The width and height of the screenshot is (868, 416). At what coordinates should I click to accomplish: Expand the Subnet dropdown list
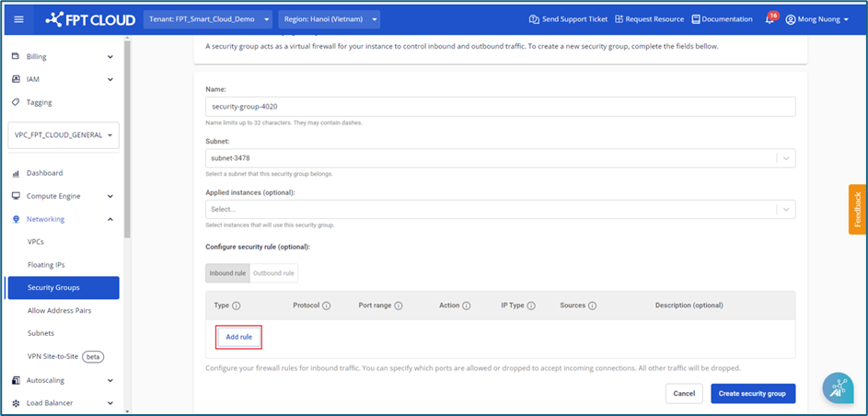tap(785, 158)
